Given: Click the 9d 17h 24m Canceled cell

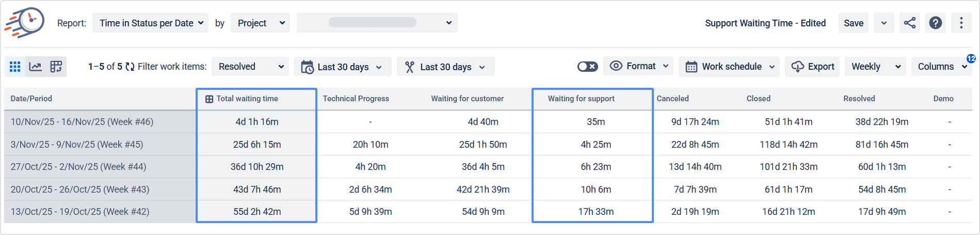Looking at the screenshot, I should 695,122.
